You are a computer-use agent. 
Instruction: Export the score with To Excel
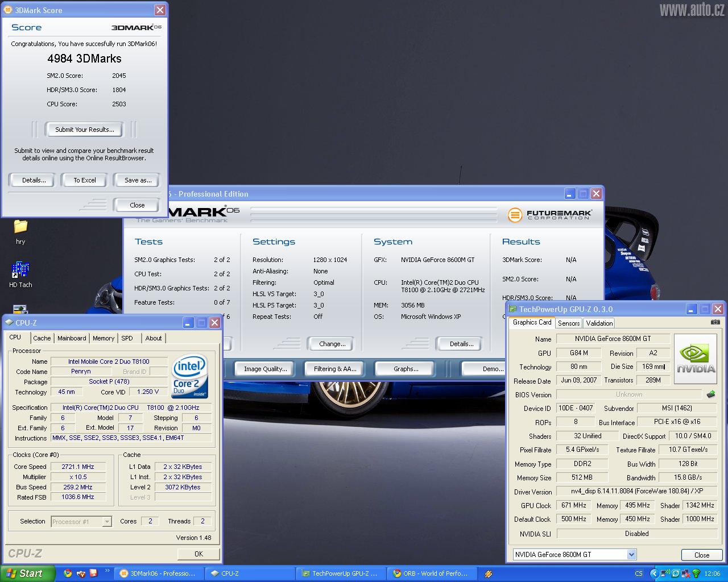[85, 180]
